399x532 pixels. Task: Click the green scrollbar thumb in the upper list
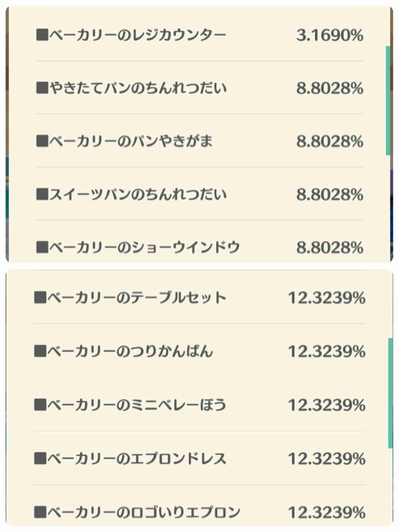click(x=388, y=101)
